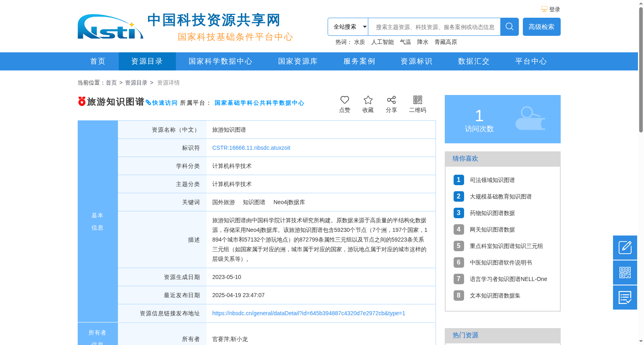Click the 高级检索 advanced search button
Image resolution: width=644 pixels, height=345 pixels.
coord(542,27)
